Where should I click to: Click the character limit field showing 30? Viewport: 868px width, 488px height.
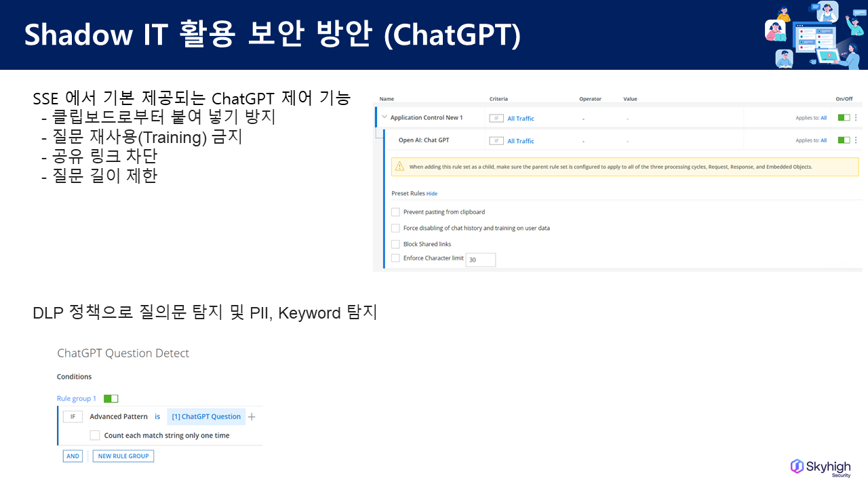pyautogui.click(x=481, y=260)
